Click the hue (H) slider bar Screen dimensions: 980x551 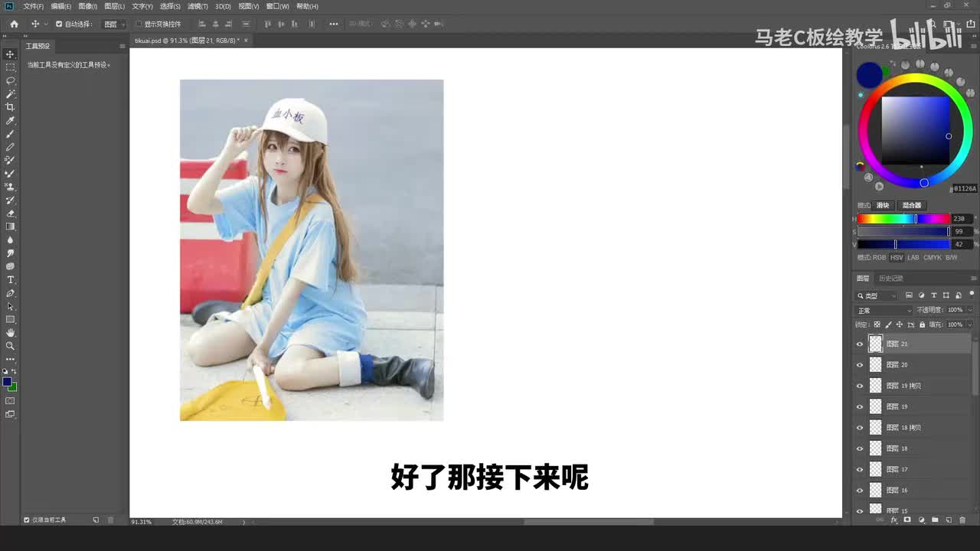[x=903, y=219]
